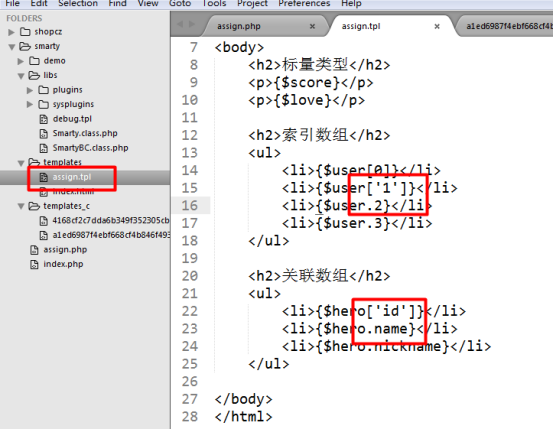Screen dimensions: 554x430
Task: Click the </body> tag on line 27
Action: pos(243,399)
